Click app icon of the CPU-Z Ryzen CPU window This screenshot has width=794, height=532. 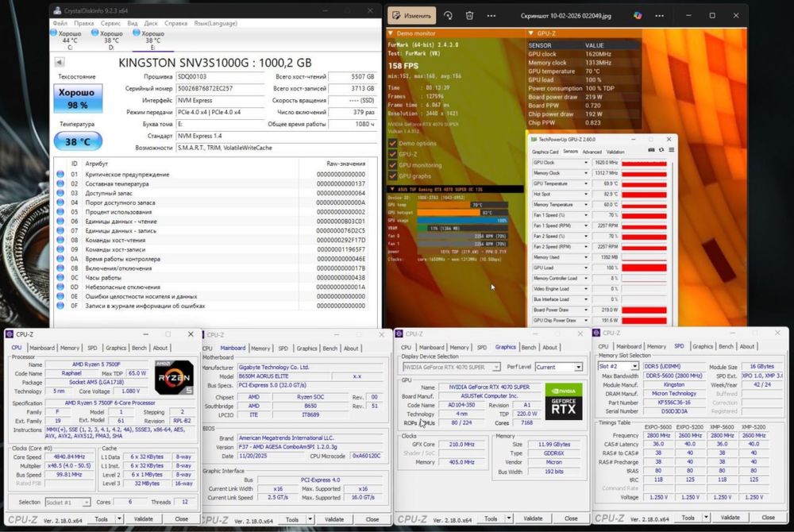point(9,334)
